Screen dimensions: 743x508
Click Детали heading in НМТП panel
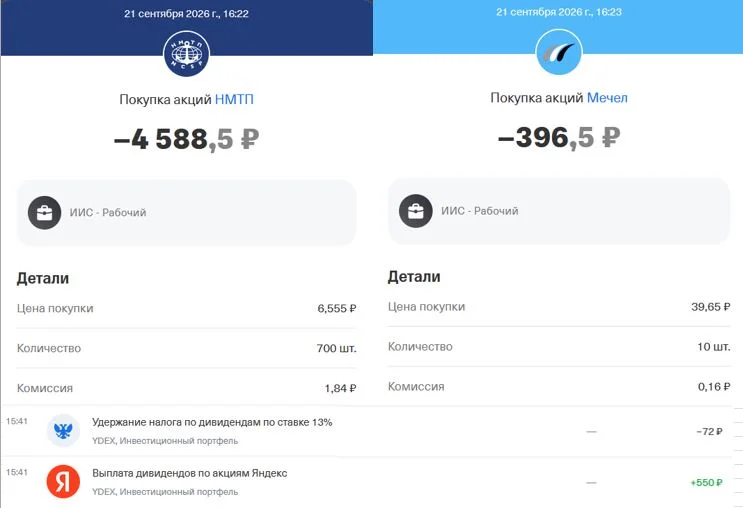(x=43, y=278)
